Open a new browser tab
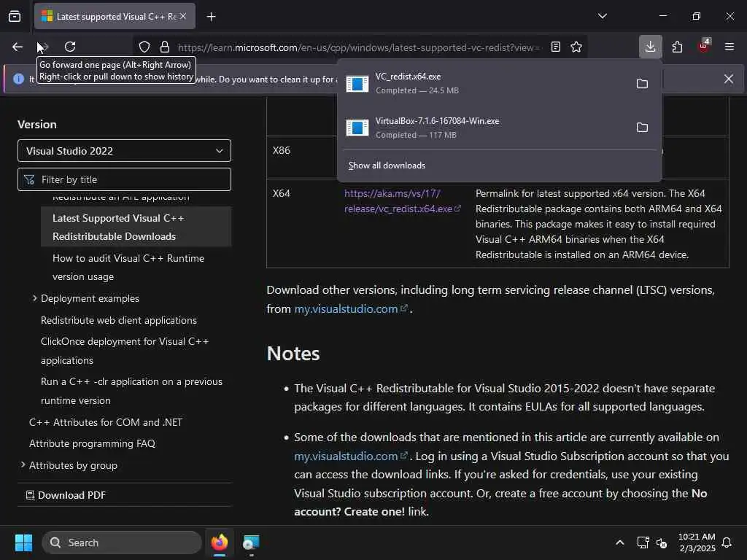This screenshot has height=560, width=747. pos(211,17)
